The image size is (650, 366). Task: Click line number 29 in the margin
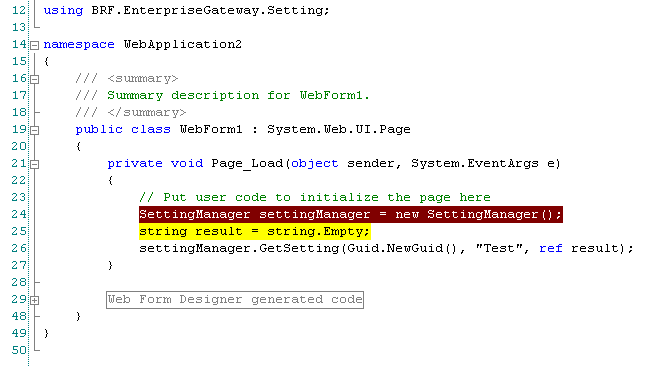pos(19,299)
